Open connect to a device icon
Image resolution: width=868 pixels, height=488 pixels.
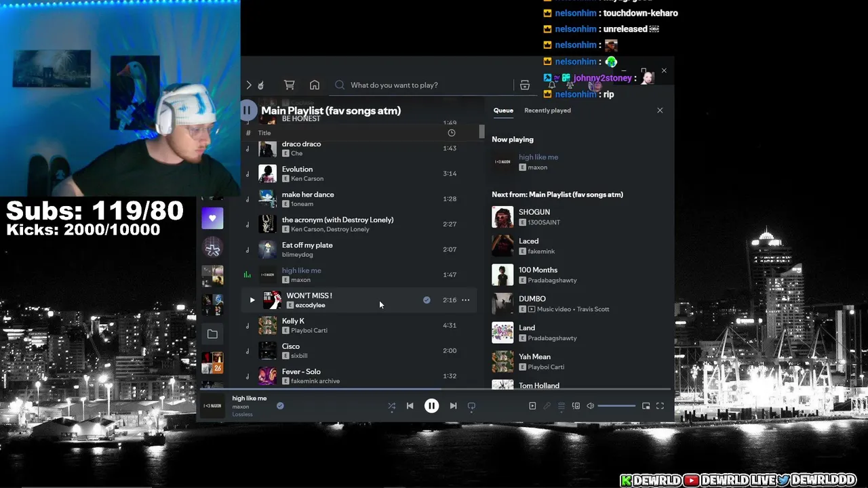pos(576,406)
